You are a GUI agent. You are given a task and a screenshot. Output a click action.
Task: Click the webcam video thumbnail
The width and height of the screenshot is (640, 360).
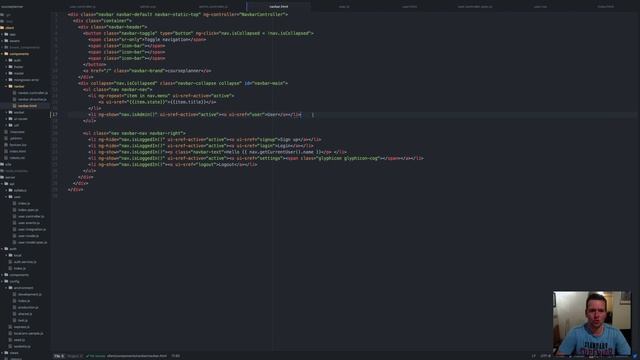pyautogui.click(x=592, y=323)
